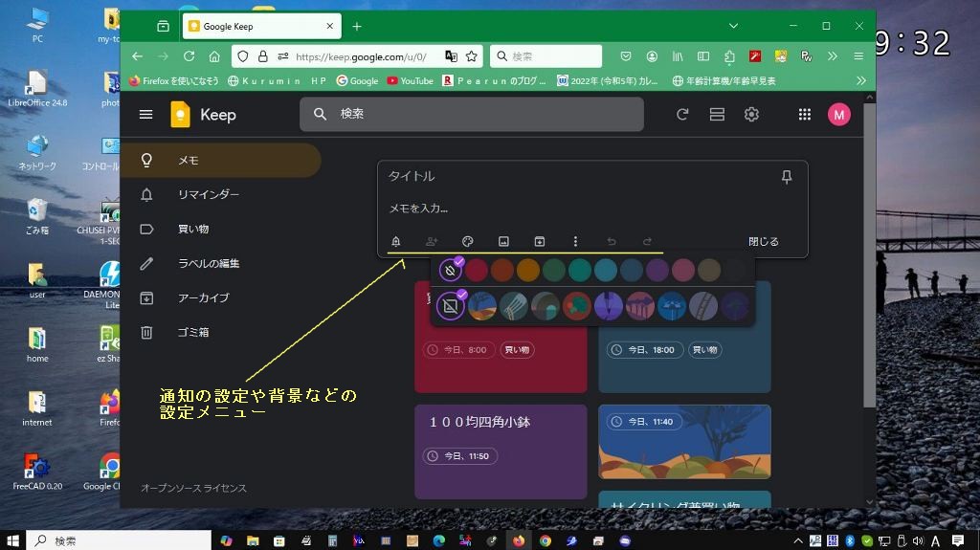980x550 pixels.
Task: Open the background options palette icon
Action: pyautogui.click(x=468, y=242)
